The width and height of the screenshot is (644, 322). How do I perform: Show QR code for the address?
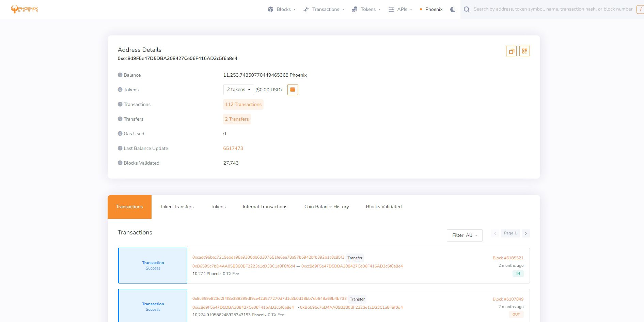pyautogui.click(x=524, y=51)
